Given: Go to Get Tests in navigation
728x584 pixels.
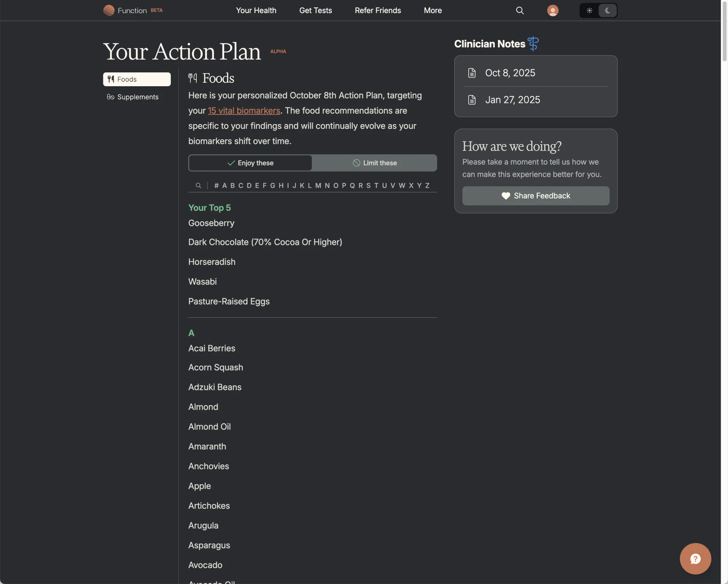Looking at the screenshot, I should (315, 10).
